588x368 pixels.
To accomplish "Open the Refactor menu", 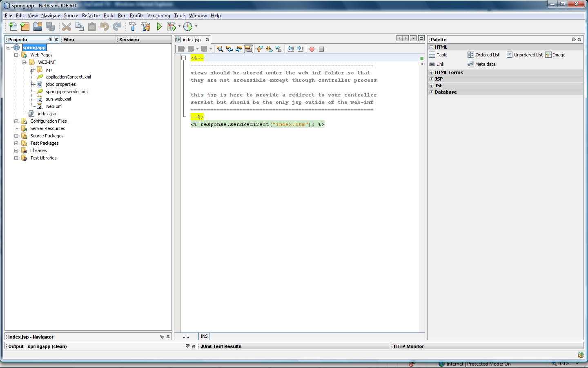I will coord(91,16).
